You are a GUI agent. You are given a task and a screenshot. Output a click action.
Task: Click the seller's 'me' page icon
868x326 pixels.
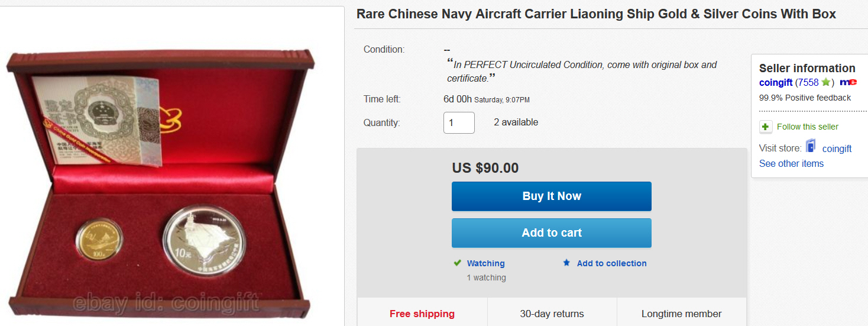pyautogui.click(x=848, y=82)
